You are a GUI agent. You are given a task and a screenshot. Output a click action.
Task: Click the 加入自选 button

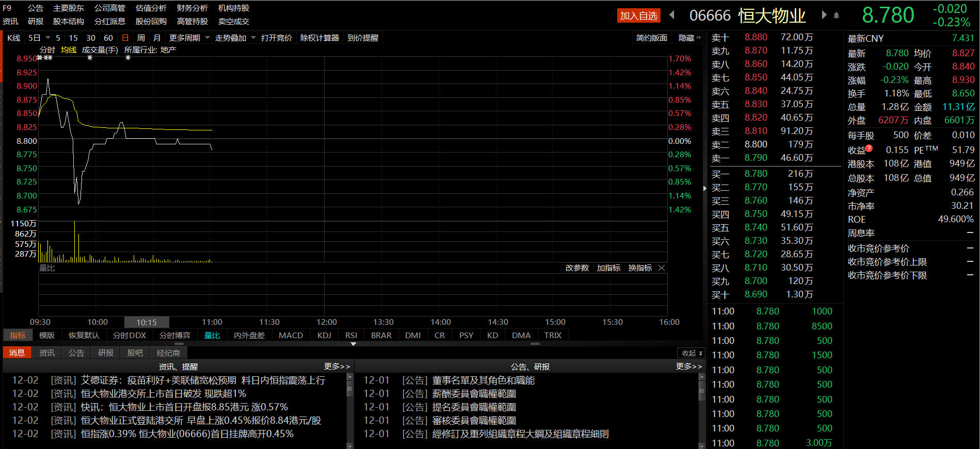(638, 16)
